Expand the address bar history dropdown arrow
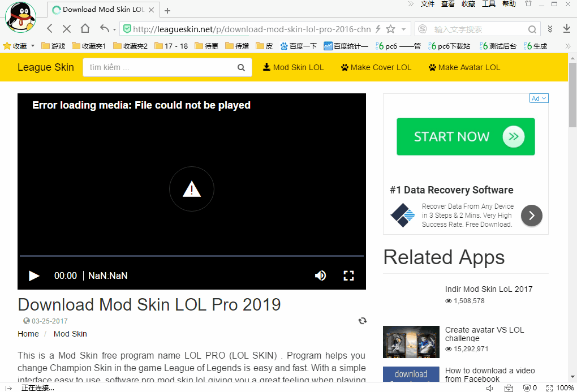The width and height of the screenshot is (577, 392). point(404,29)
